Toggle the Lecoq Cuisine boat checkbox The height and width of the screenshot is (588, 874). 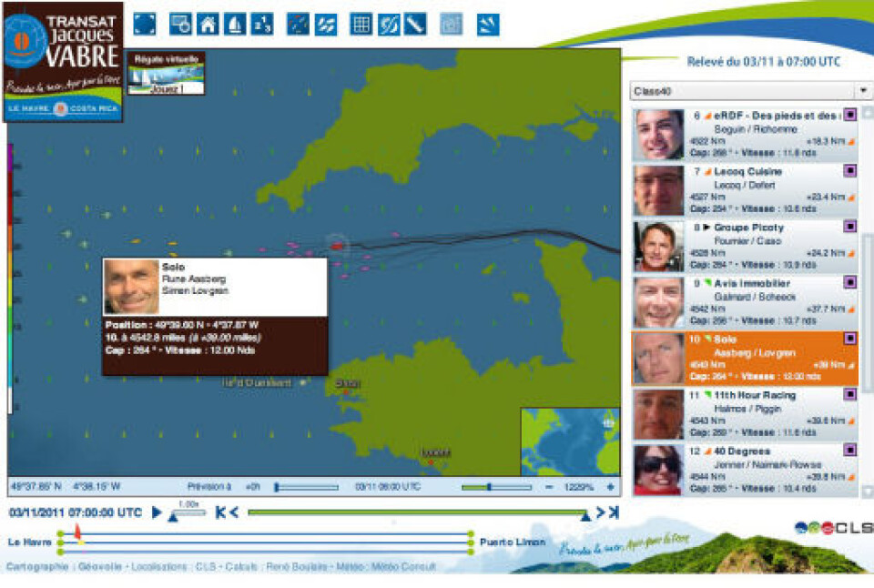(850, 170)
